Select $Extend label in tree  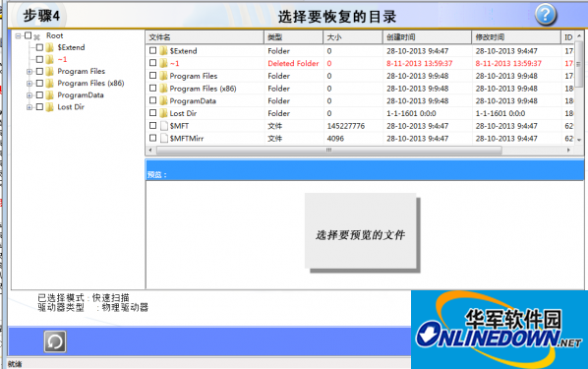point(71,47)
